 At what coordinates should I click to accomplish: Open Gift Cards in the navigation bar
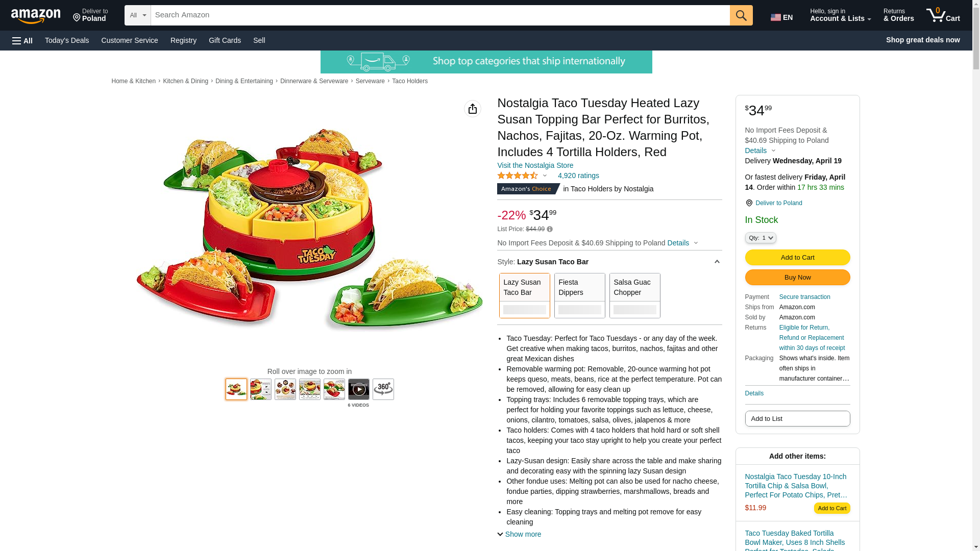click(x=225, y=40)
